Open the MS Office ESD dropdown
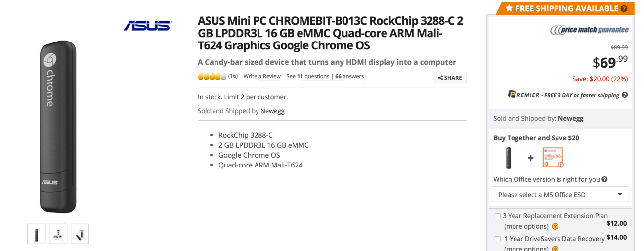 [560, 194]
